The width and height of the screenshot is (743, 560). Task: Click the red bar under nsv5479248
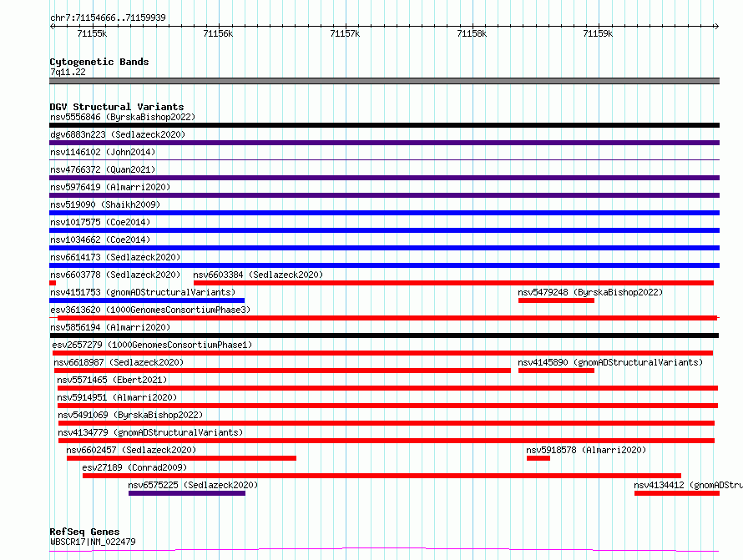[x=556, y=300]
